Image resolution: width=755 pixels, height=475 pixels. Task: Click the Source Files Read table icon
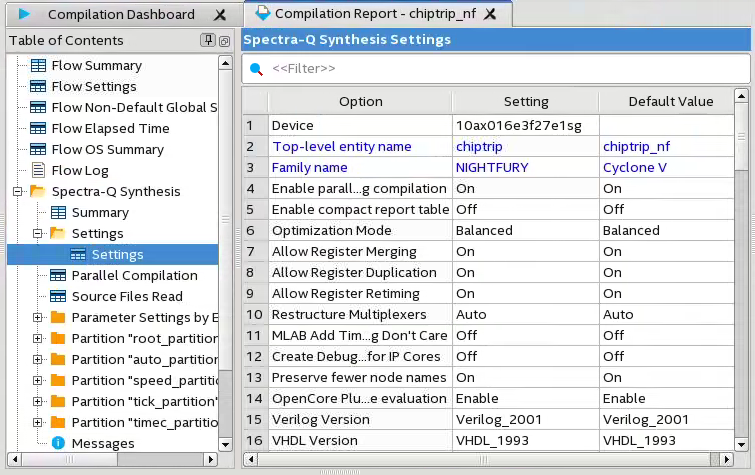click(x=58, y=296)
